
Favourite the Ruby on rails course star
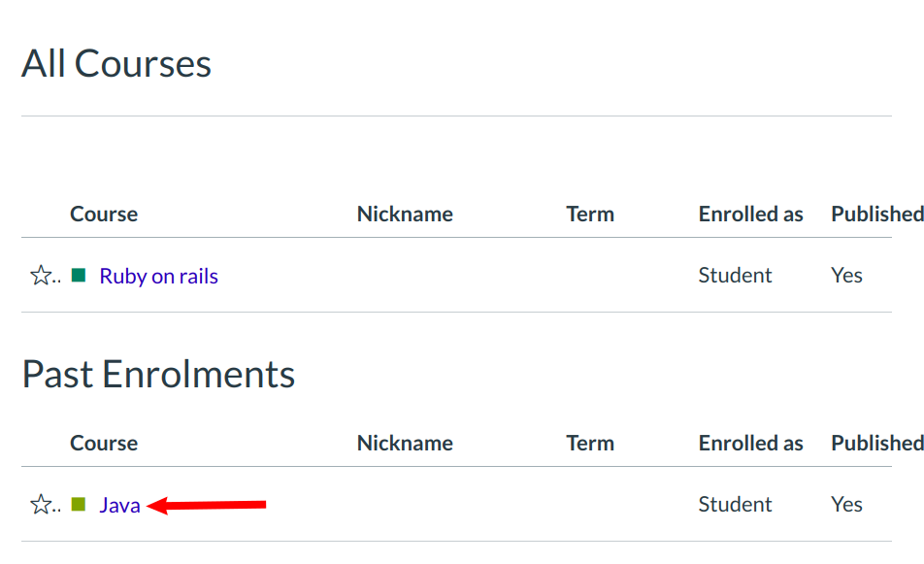pos(41,276)
